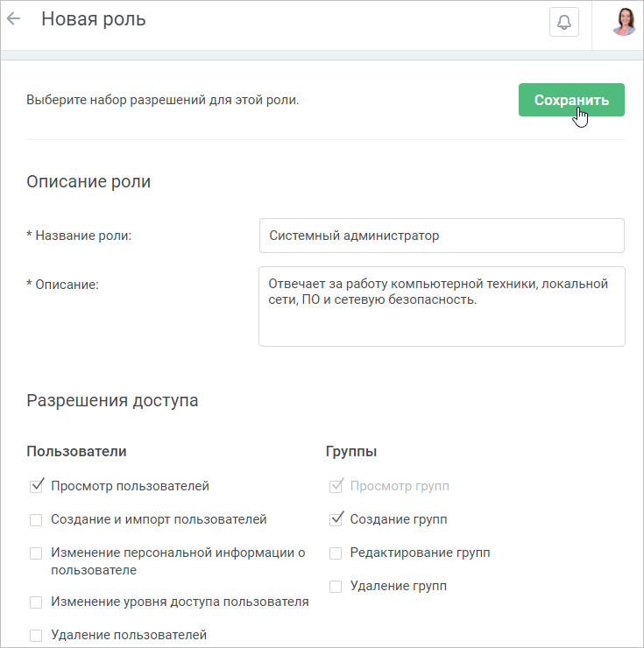Open the user profile avatar

[624, 22]
